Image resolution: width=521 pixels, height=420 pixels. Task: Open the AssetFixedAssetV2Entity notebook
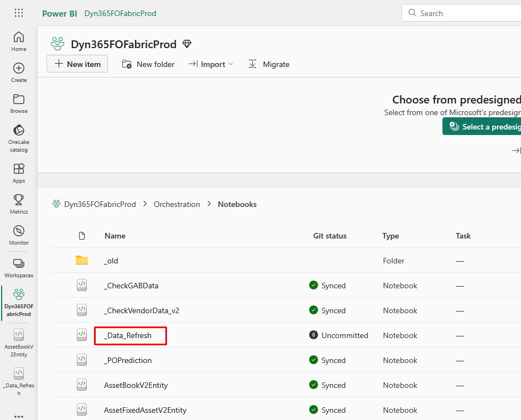(x=145, y=410)
